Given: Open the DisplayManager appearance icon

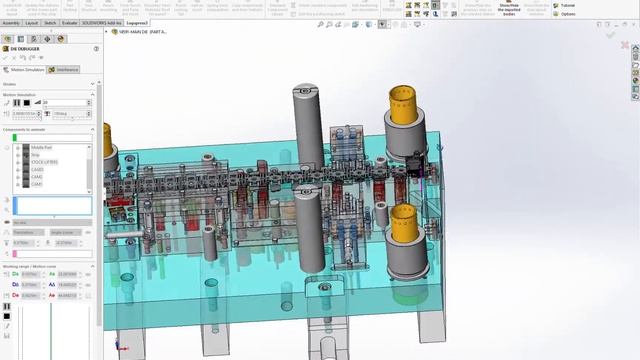Looking at the screenshot, I should [61, 39].
